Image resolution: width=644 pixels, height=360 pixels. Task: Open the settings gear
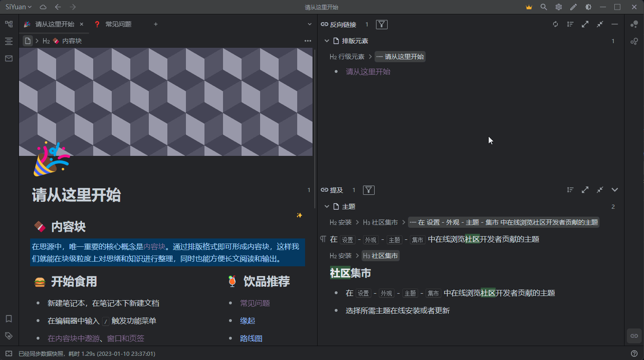(559, 7)
